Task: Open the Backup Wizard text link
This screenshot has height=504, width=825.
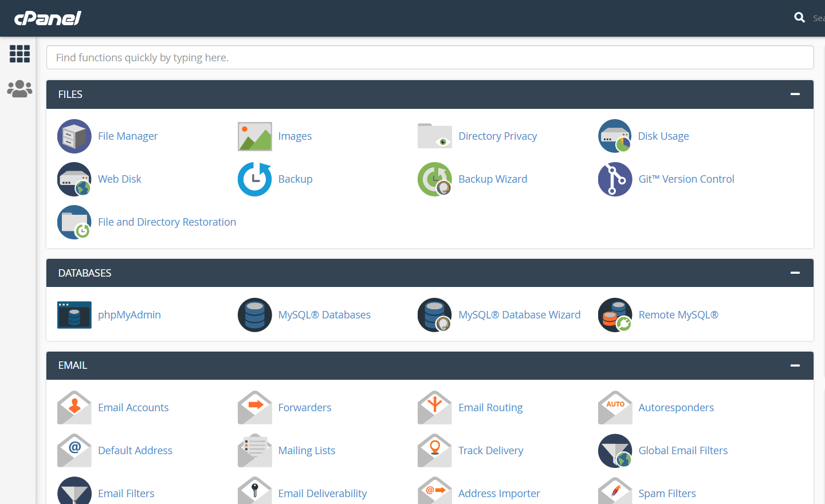Action: click(x=493, y=179)
